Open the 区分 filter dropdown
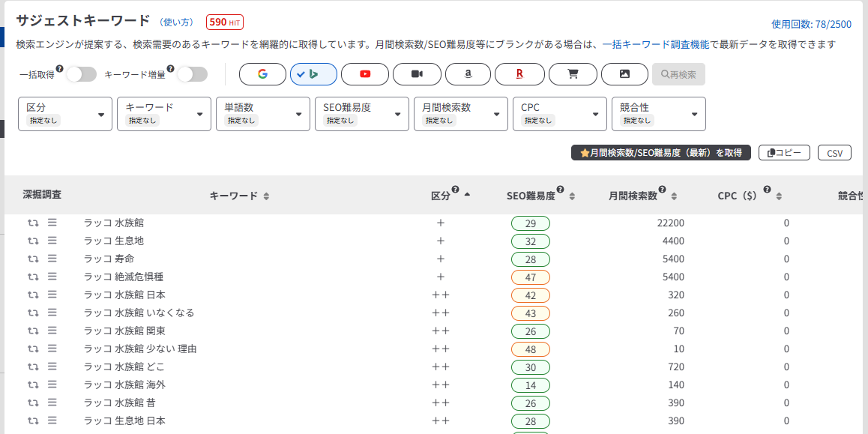The height and width of the screenshot is (434, 868). pos(65,114)
